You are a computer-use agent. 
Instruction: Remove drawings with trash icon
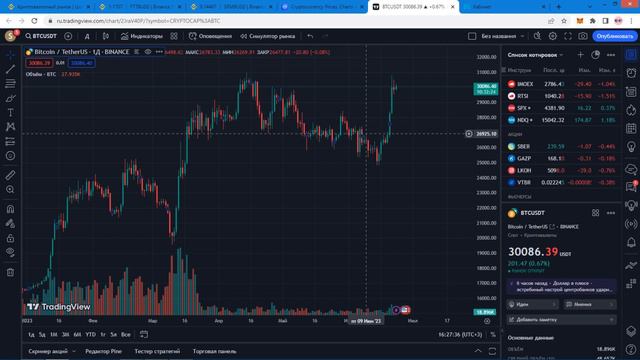(x=11, y=272)
